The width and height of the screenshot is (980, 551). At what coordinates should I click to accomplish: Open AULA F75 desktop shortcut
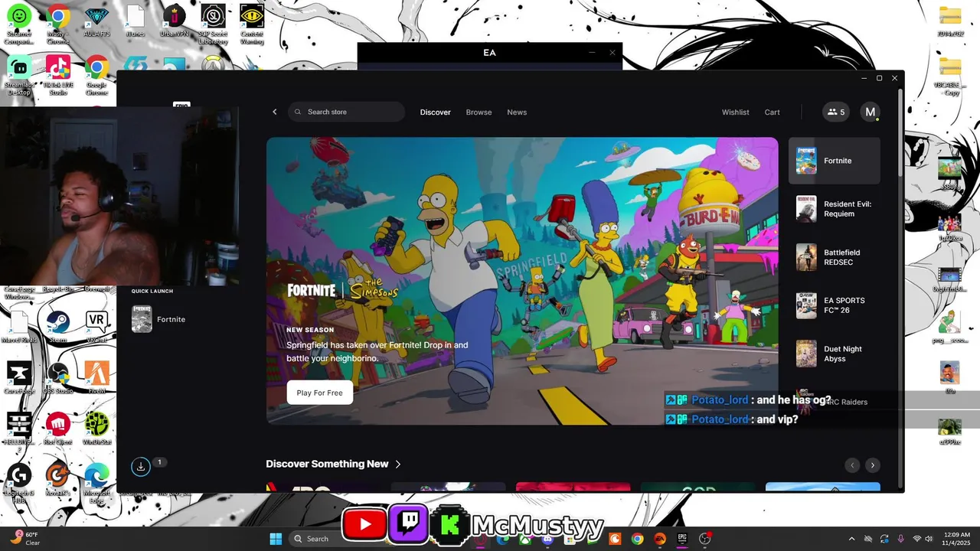pos(96,20)
